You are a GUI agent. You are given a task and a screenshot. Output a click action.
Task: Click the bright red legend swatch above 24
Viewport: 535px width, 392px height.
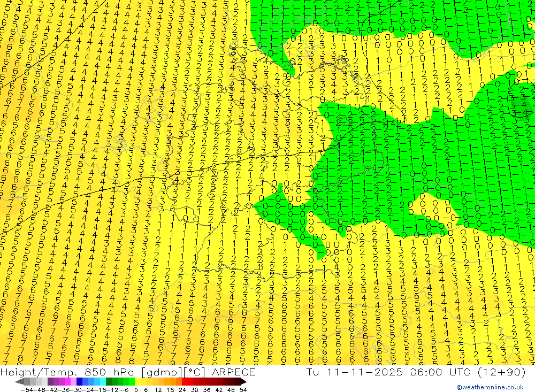tap(185, 382)
